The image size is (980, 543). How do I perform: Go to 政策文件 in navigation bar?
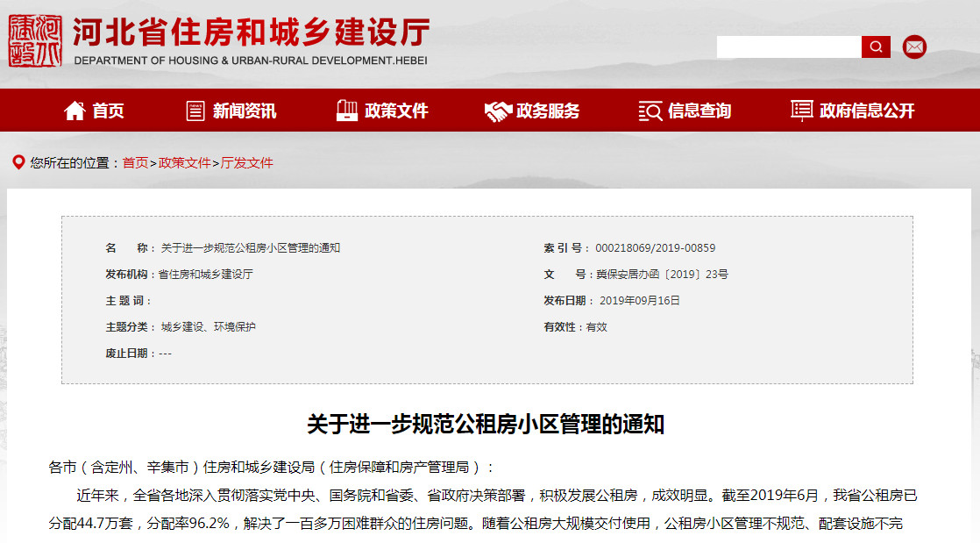396,111
